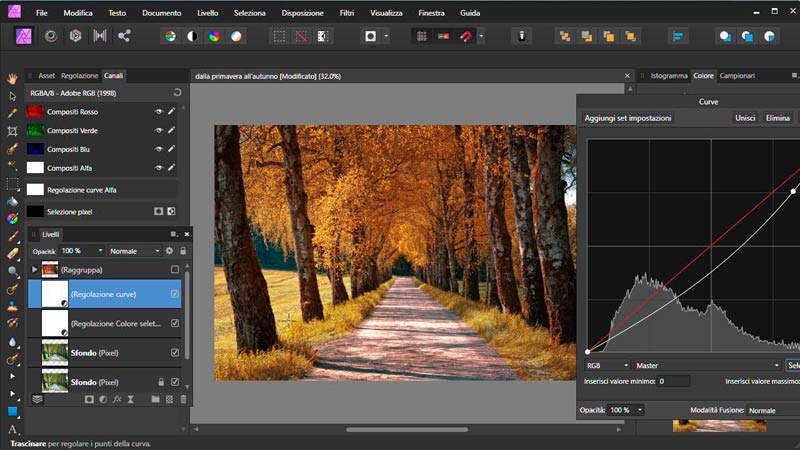Viewport: 800px width, 450px height.
Task: Open the Develop persona icon
Action: tap(76, 36)
